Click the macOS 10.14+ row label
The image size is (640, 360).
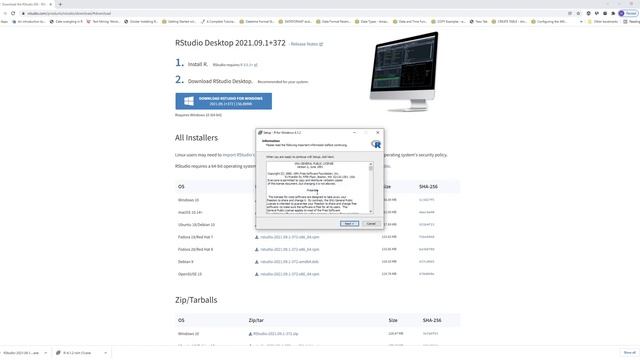click(x=190, y=213)
